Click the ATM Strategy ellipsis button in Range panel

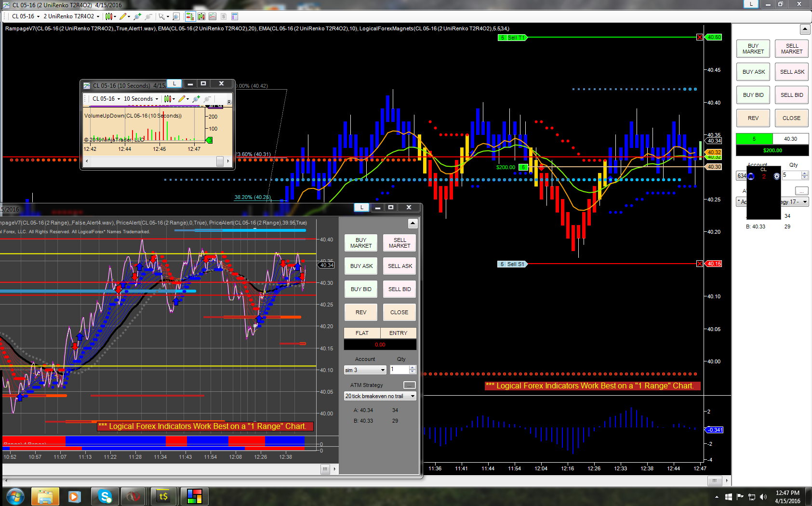409,385
